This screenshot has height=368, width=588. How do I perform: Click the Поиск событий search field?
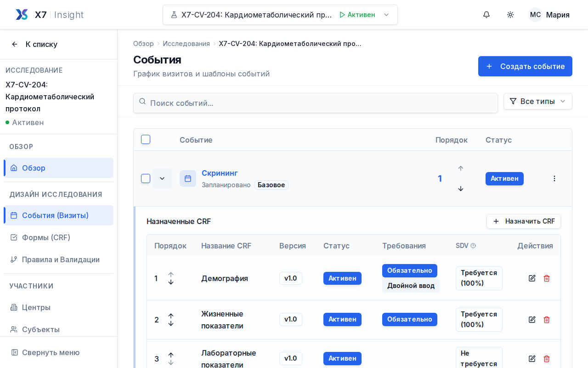tap(316, 103)
